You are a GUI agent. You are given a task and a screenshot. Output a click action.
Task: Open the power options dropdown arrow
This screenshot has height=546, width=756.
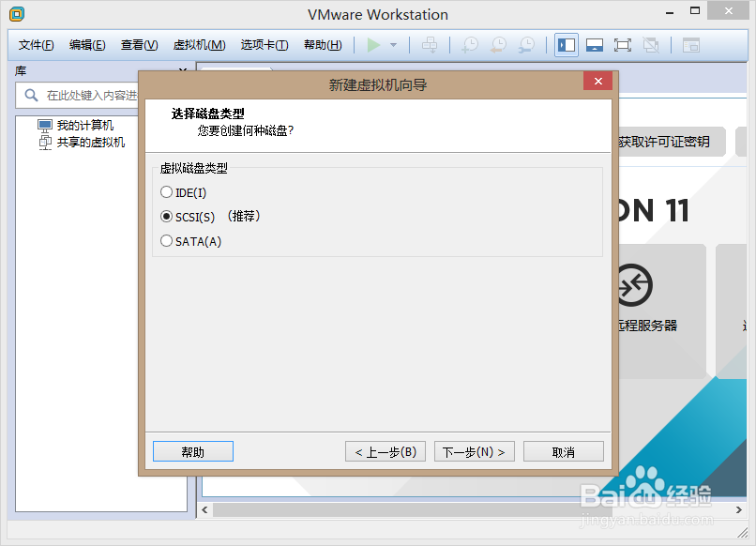[393, 45]
